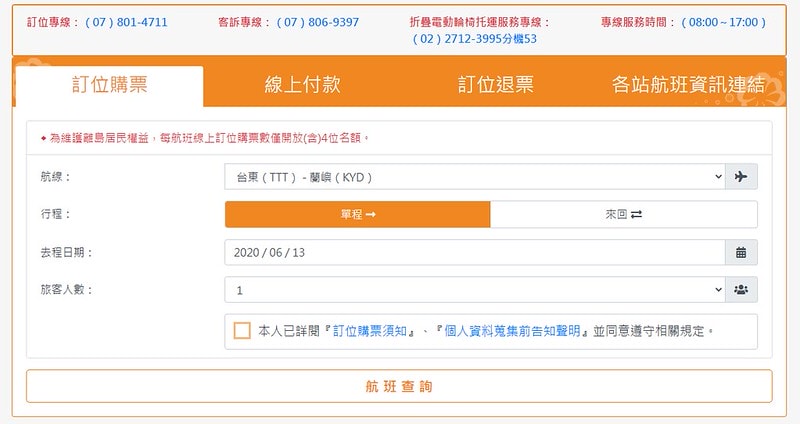Image resolution: width=800 pixels, height=424 pixels.
Task: Click the passengers group icon
Action: [x=741, y=290]
